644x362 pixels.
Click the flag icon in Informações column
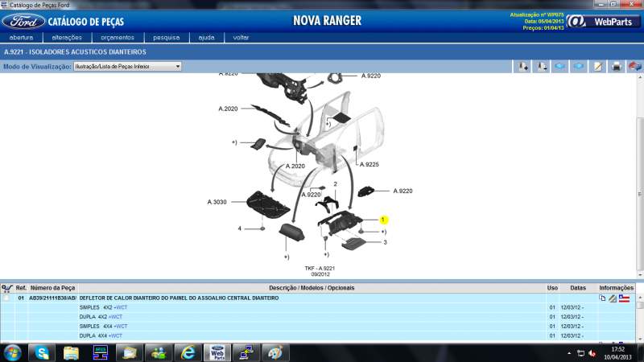pyautogui.click(x=624, y=298)
